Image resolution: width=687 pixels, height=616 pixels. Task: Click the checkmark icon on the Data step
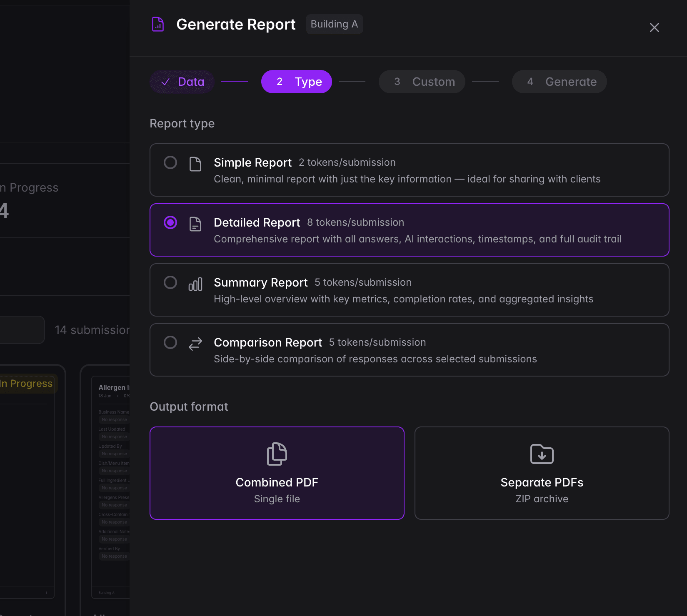point(166,82)
